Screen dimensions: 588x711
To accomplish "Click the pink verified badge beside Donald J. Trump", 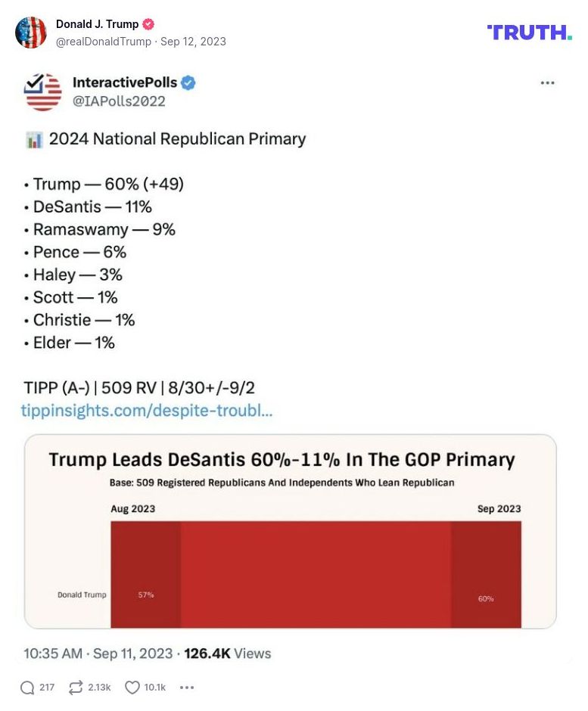I will 148,23.
